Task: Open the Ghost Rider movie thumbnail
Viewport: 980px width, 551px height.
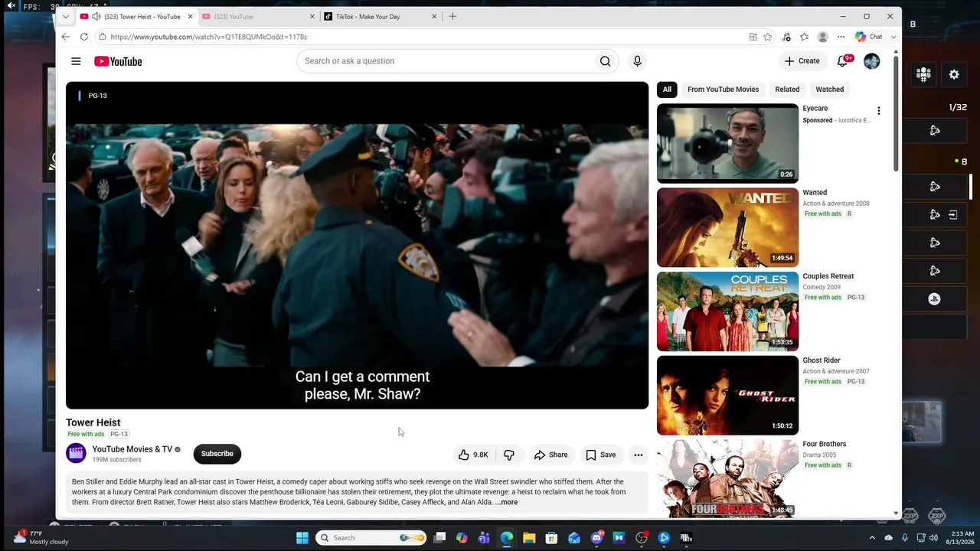Action: point(727,396)
